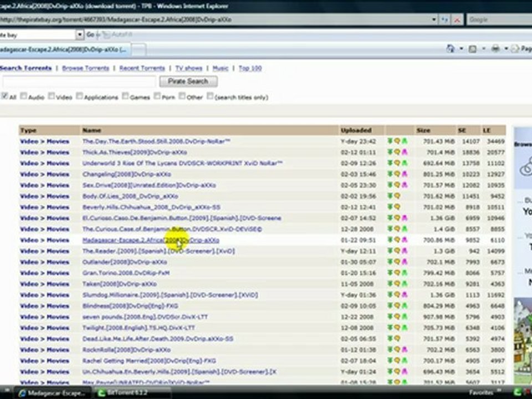532x399 pixels.
Task: Click the download arrow on the Changeling row
Action: [390, 173]
